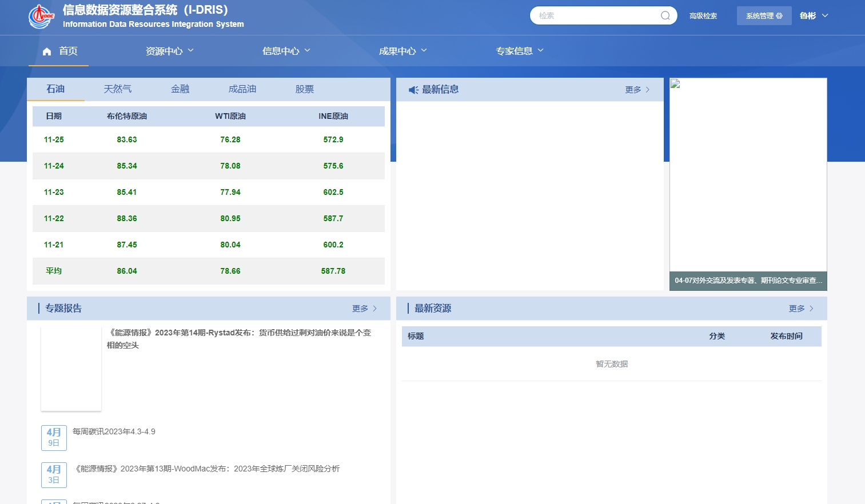Screen dimensions: 865x504
Task: Click INE value 600.2
Action: click(333, 245)
